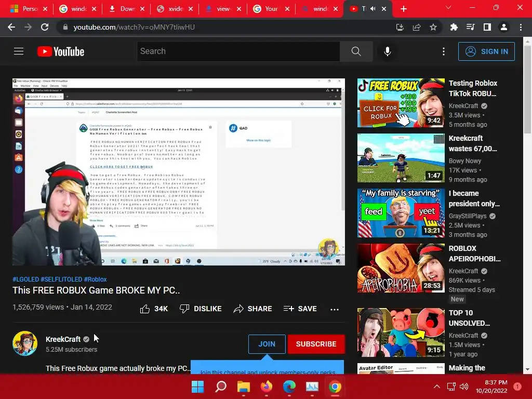Install app icon in the address bar
This screenshot has width=532, height=399.
(400, 27)
